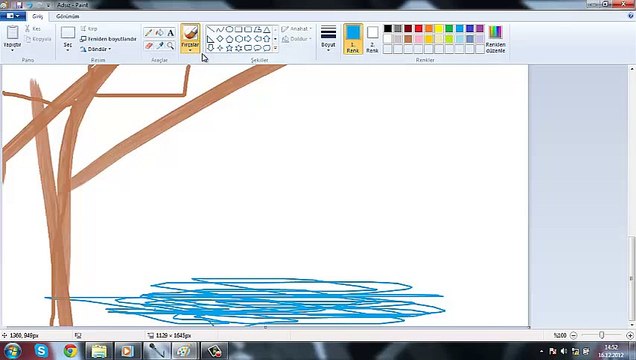Choose the Right triangle shape

click(210, 39)
